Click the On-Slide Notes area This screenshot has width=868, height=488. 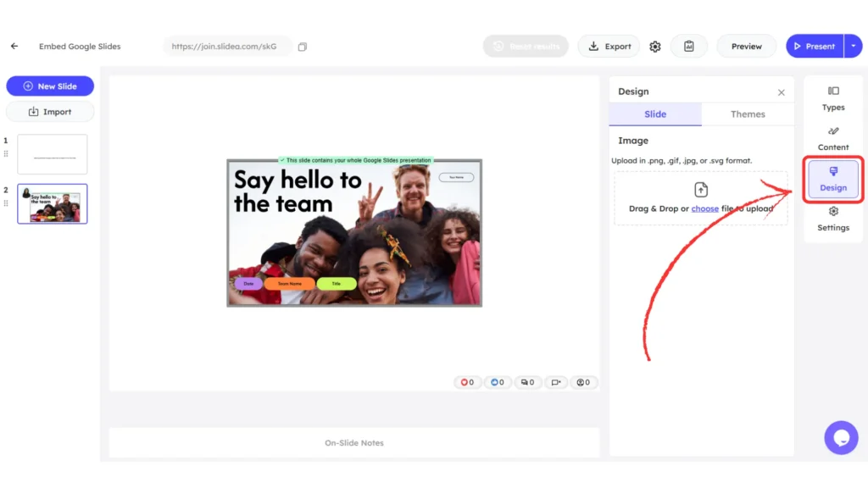[353, 442]
